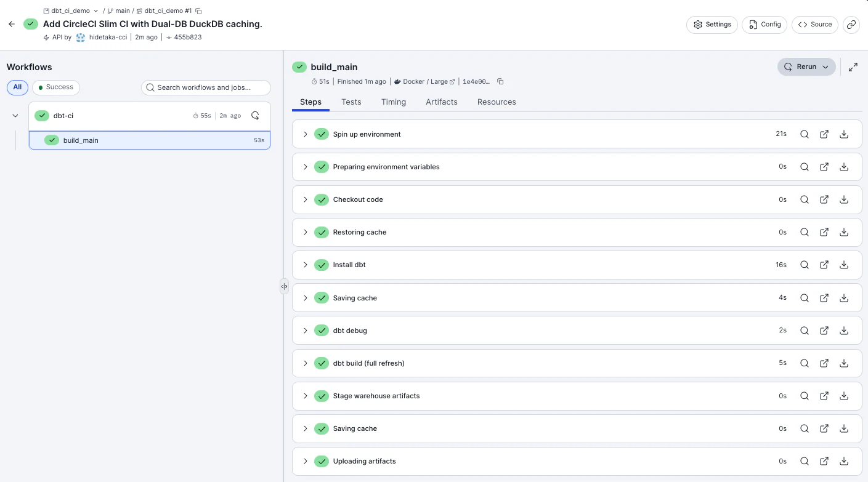This screenshot has width=868, height=482.
Task: Click the Finished 1m ago timestamp
Action: [362, 81]
